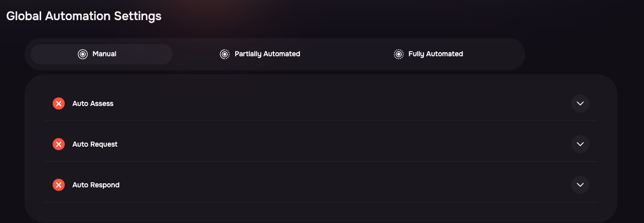Click the middle of the Auto Respond row

(x=321, y=185)
